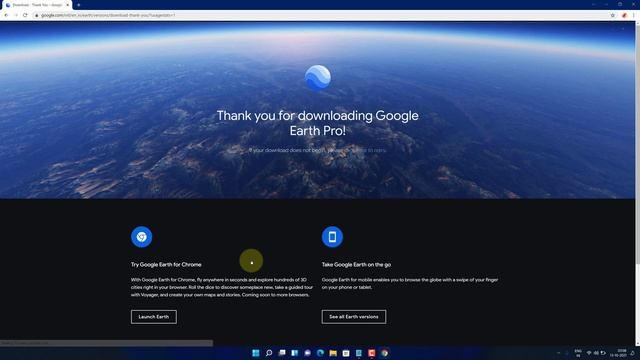This screenshot has width=640, height=360.
Task: Open Microsoft Store from the taskbar
Action: (x=346, y=353)
